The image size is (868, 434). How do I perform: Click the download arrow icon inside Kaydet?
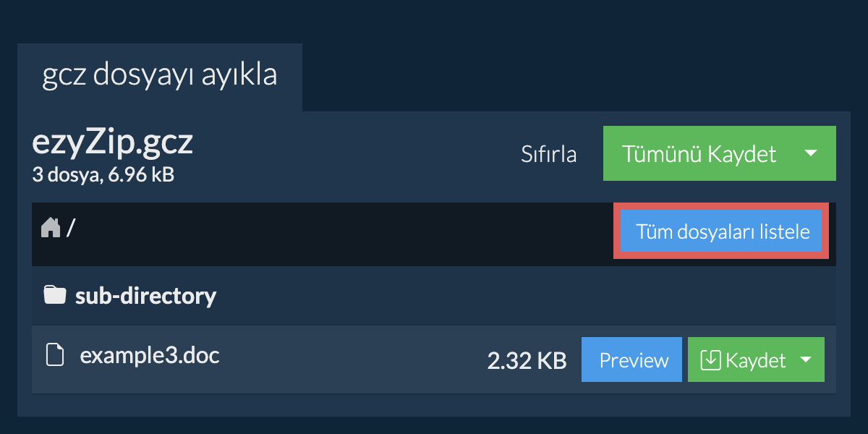tap(711, 359)
